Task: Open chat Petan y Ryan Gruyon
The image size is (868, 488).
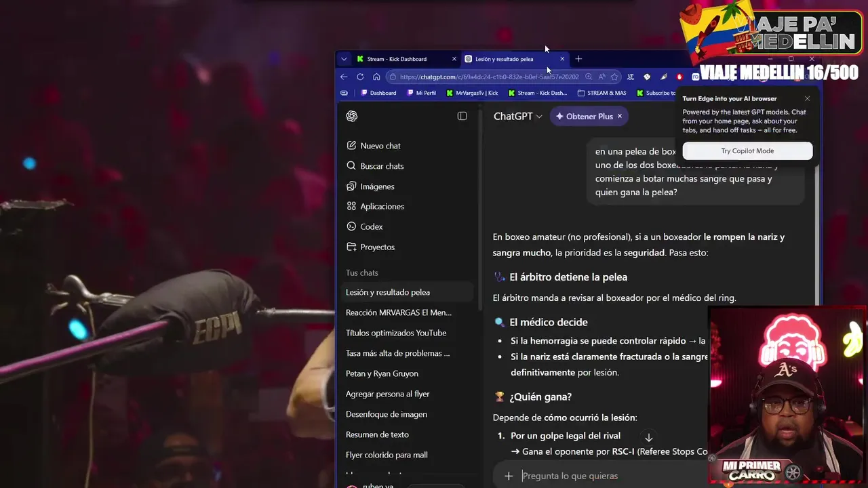Action: click(407, 373)
